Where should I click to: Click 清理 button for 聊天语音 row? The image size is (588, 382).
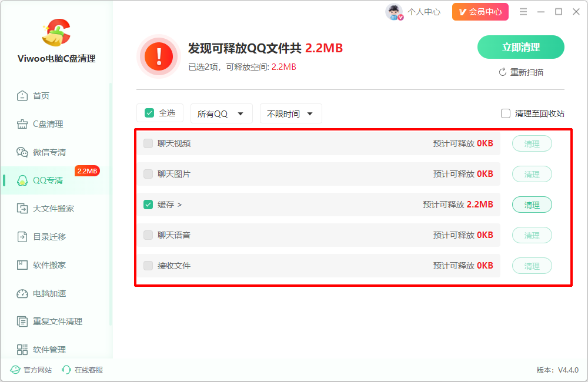coord(532,236)
